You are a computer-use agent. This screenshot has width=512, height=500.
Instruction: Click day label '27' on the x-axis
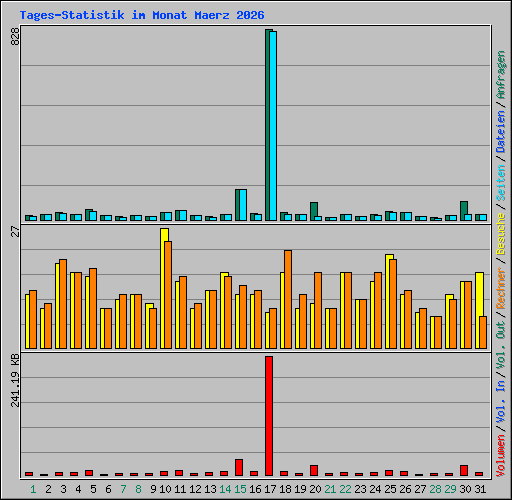420,489
